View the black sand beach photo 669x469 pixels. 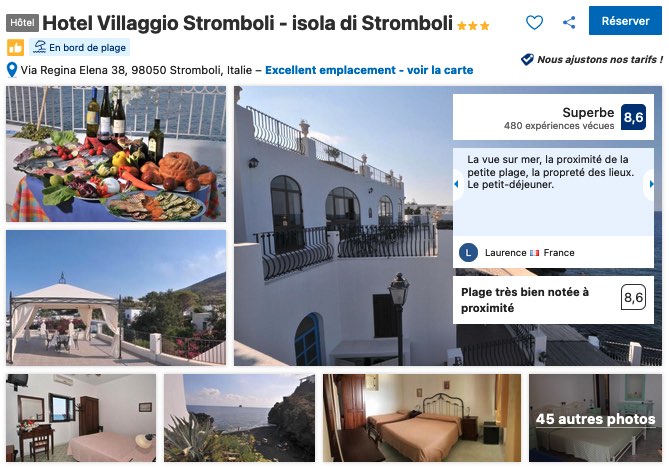point(239,418)
